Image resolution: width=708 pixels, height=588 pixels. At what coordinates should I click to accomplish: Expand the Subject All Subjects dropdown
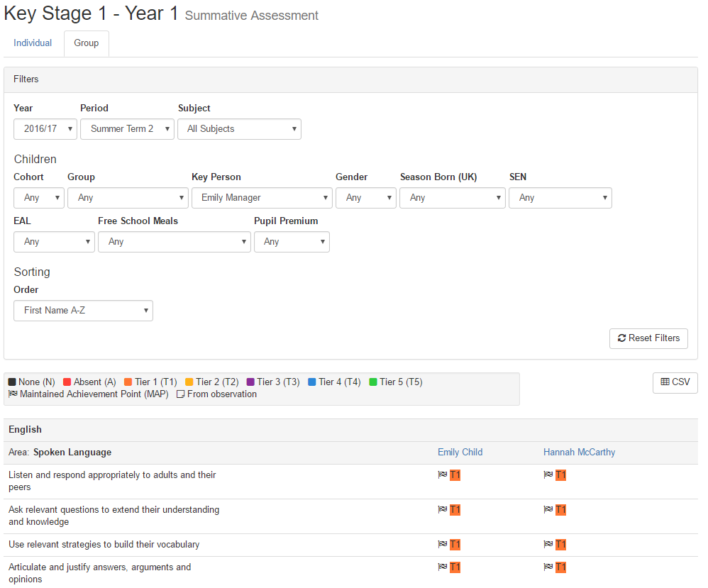point(239,129)
